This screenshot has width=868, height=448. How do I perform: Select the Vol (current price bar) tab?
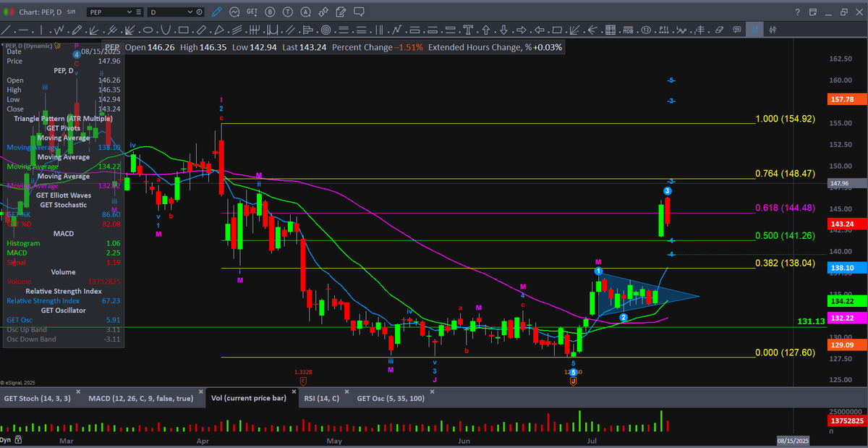pyautogui.click(x=248, y=398)
